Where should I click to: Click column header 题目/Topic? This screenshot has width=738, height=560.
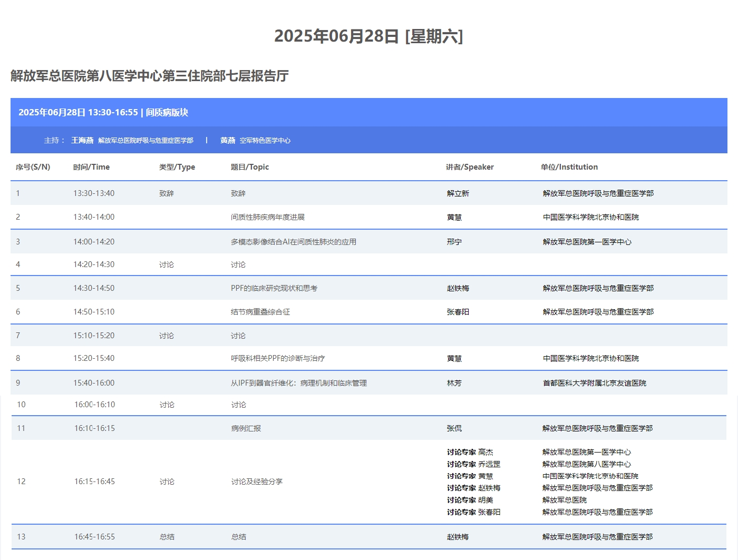[x=250, y=167]
